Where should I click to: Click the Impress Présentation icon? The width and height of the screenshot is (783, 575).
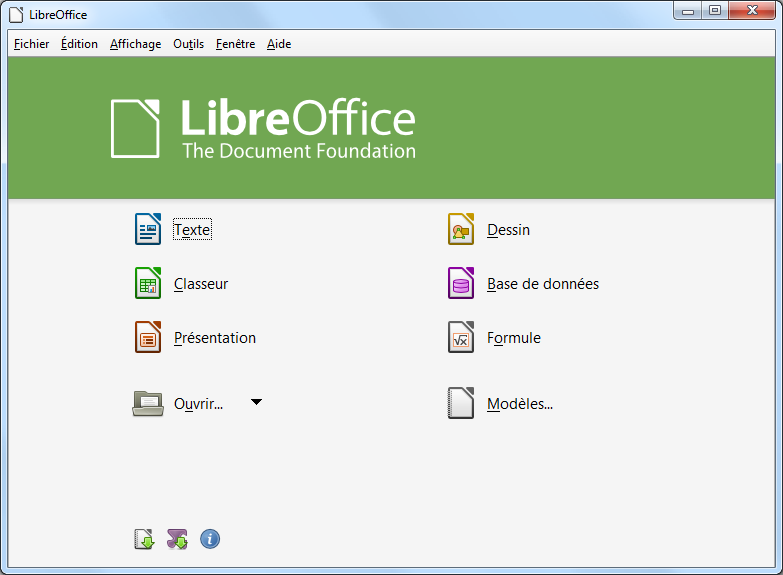(148, 337)
